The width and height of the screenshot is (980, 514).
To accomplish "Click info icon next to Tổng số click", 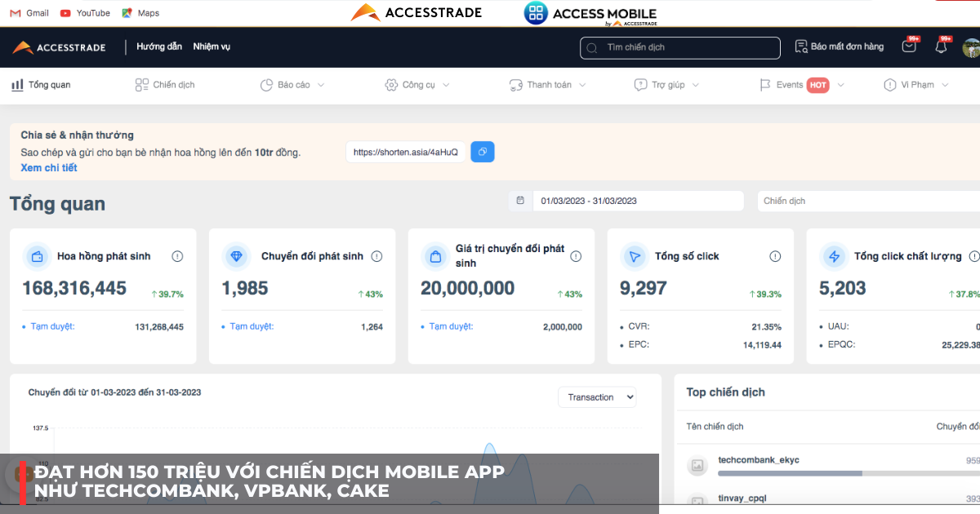I will click(775, 256).
